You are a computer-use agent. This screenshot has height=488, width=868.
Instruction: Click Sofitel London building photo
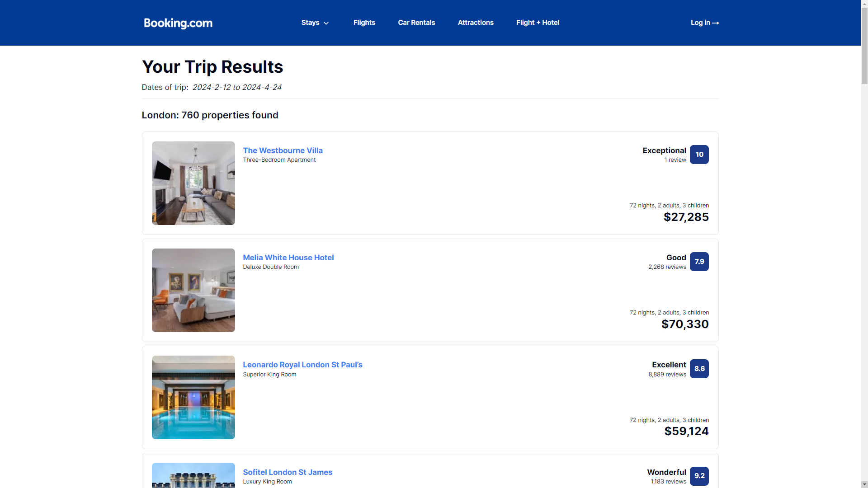coord(193,475)
